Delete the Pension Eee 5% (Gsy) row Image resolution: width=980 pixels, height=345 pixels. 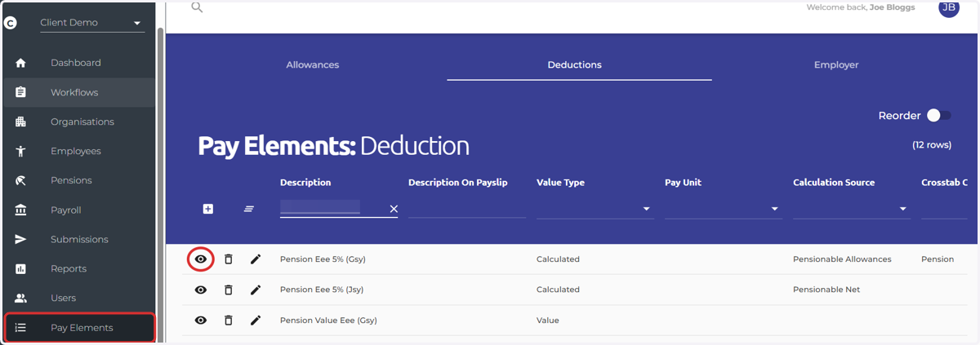coord(229,259)
